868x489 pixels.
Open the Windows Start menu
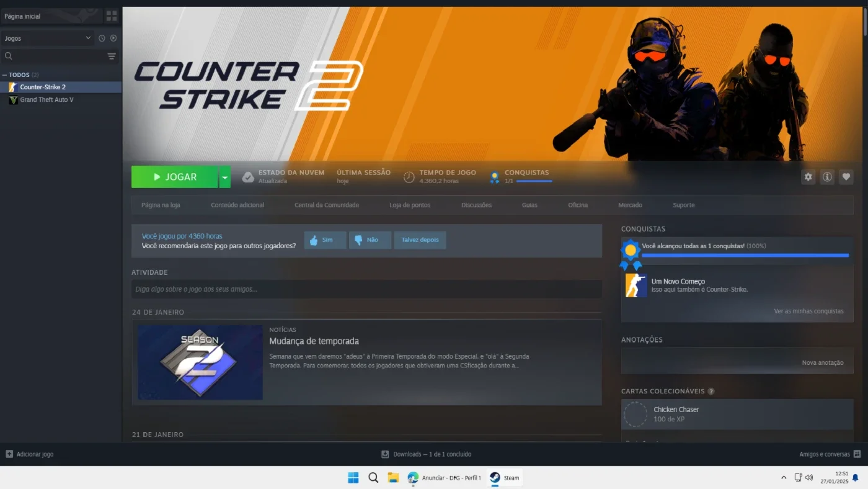point(353,478)
